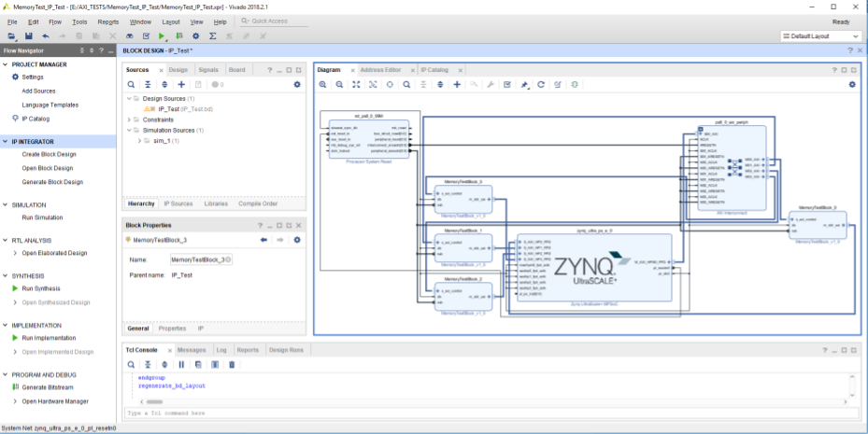Open the Default Layout dropdown
868x434 pixels.
point(820,36)
